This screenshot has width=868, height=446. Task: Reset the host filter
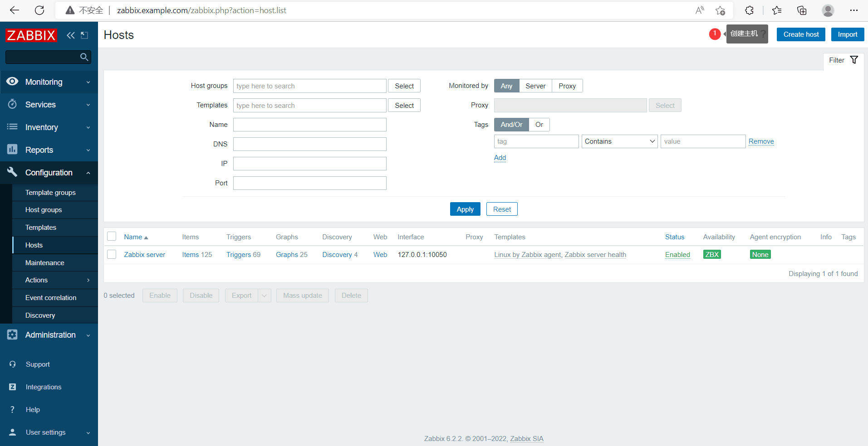pyautogui.click(x=502, y=209)
